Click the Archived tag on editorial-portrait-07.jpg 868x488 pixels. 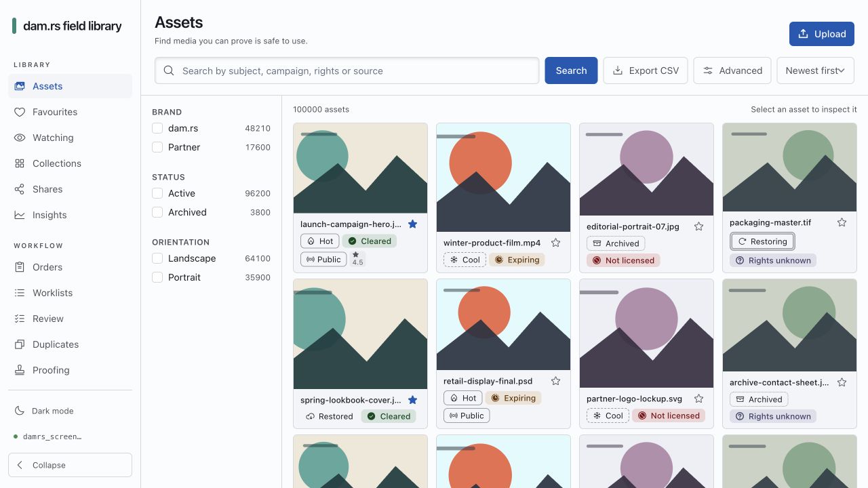pyautogui.click(x=616, y=243)
